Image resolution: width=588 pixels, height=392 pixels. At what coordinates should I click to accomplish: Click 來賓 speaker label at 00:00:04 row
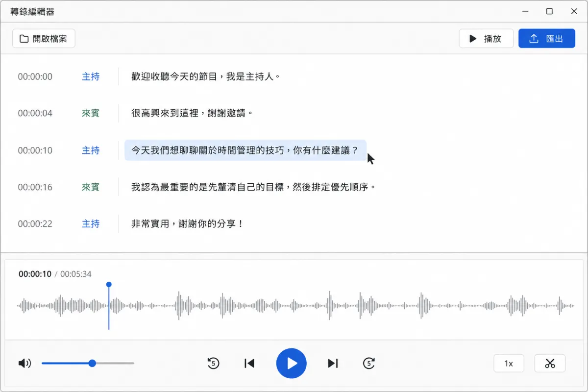click(x=91, y=113)
